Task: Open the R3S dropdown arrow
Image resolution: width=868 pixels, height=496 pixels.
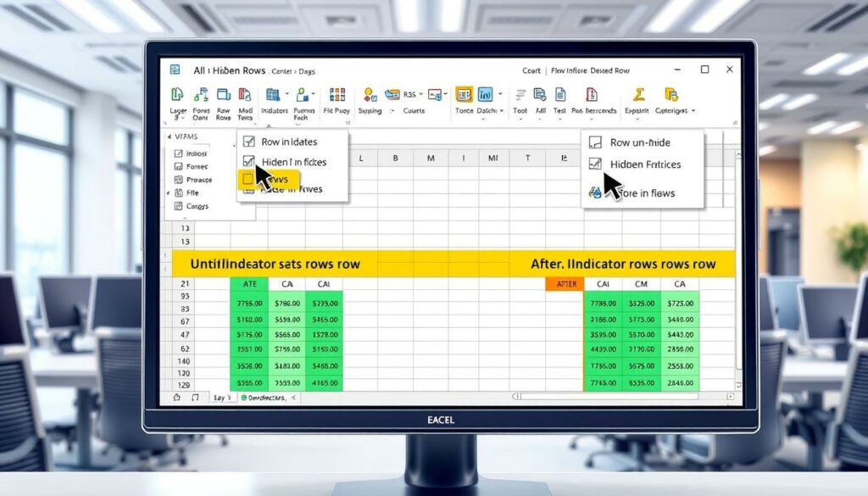Action: [x=420, y=94]
